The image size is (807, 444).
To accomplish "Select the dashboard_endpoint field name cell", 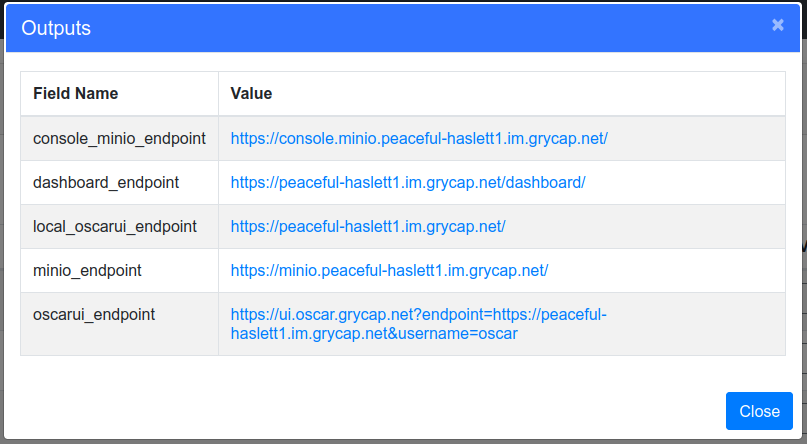I will (106, 183).
